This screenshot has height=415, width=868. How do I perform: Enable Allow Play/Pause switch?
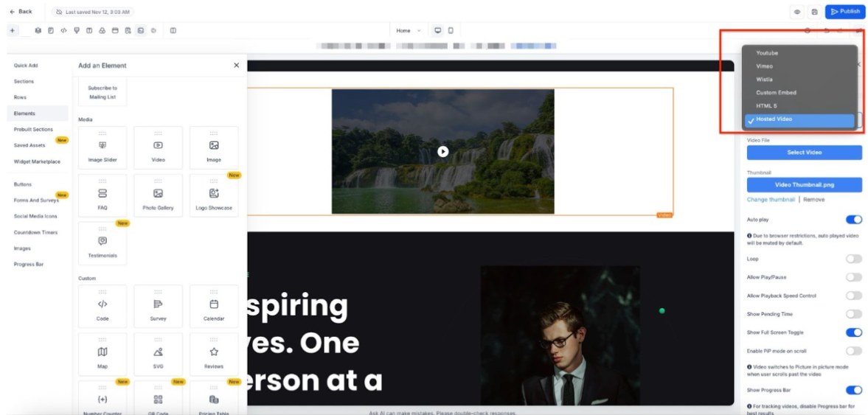[x=853, y=276]
